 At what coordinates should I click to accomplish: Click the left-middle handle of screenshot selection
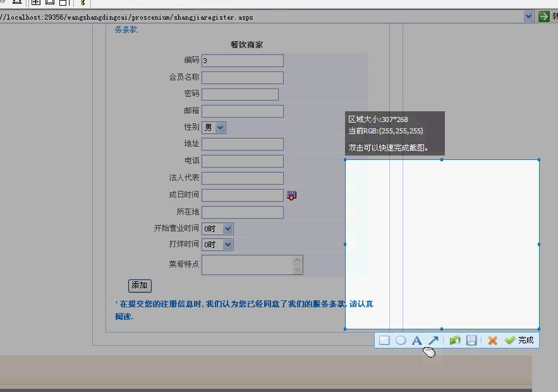pos(345,245)
